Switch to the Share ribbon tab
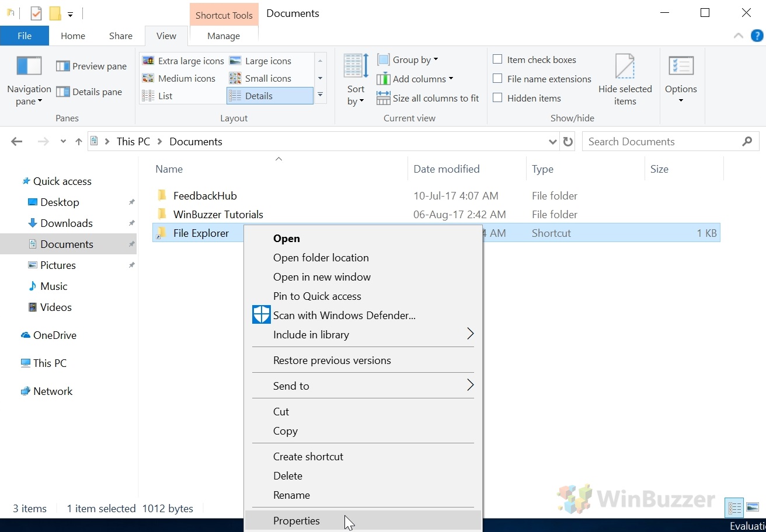 pyautogui.click(x=121, y=36)
